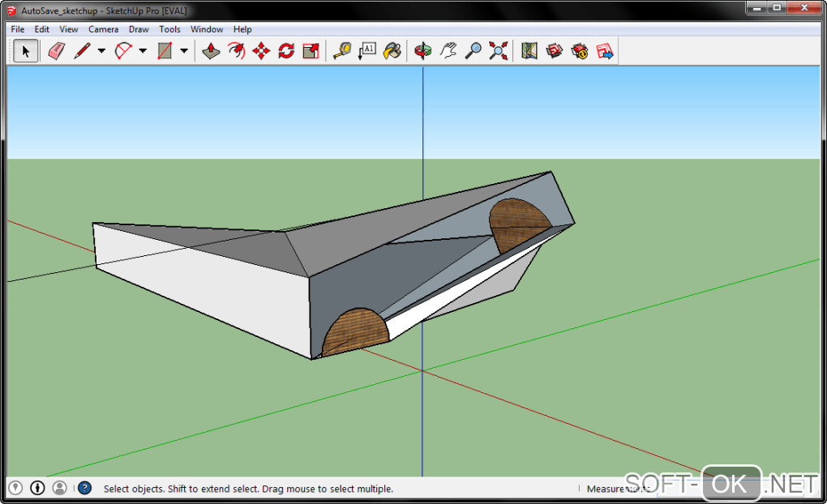Open the Draw menu
Image resolution: width=827 pixels, height=504 pixels.
(139, 29)
